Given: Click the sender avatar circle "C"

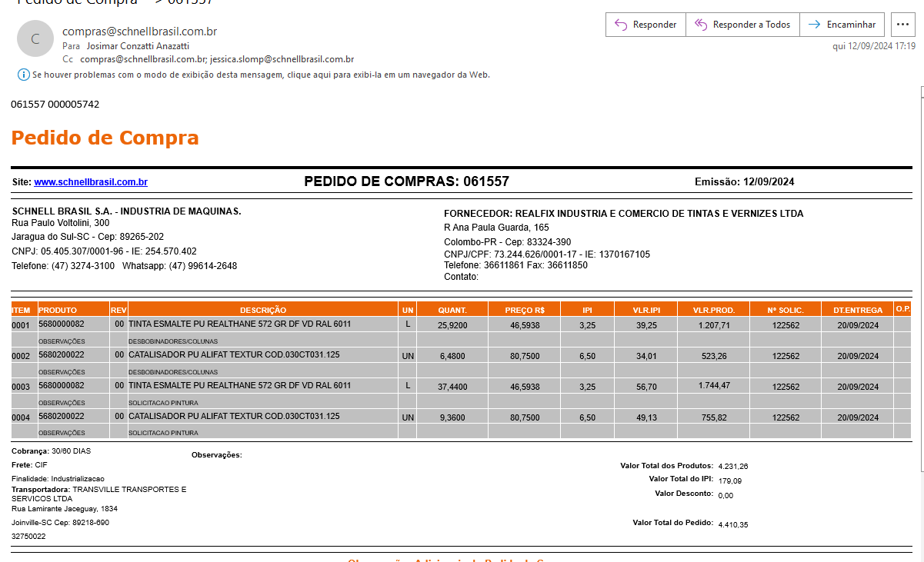Looking at the screenshot, I should [x=35, y=38].
